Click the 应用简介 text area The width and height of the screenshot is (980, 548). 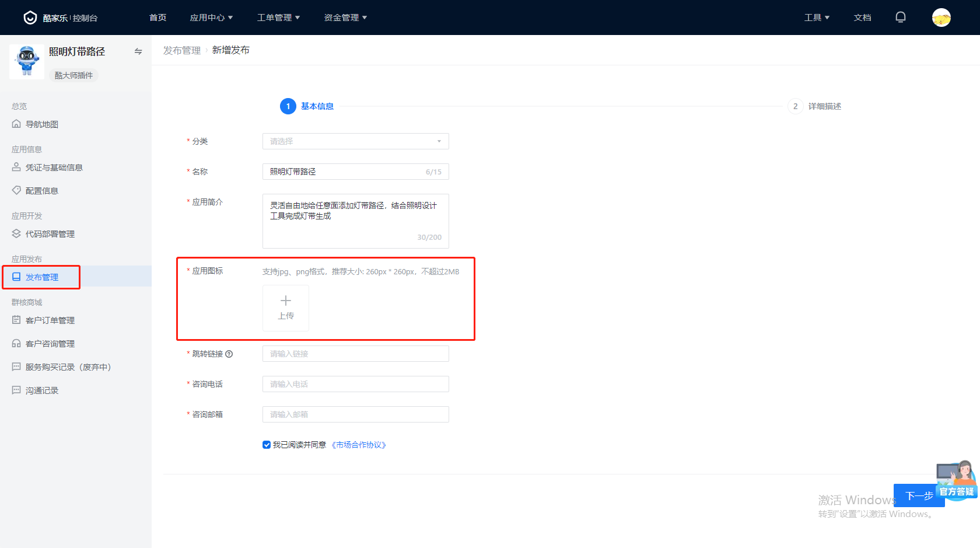(x=356, y=221)
